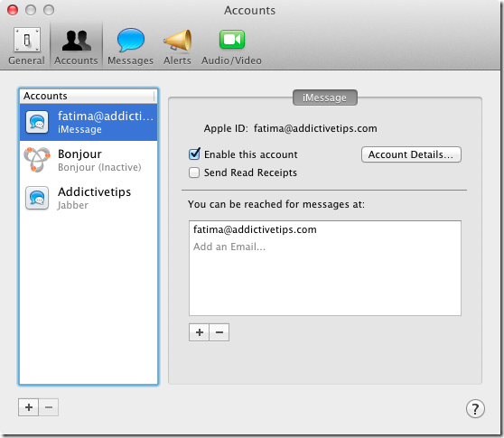Open help with question mark button
The height and width of the screenshot is (438, 504).
(x=475, y=409)
